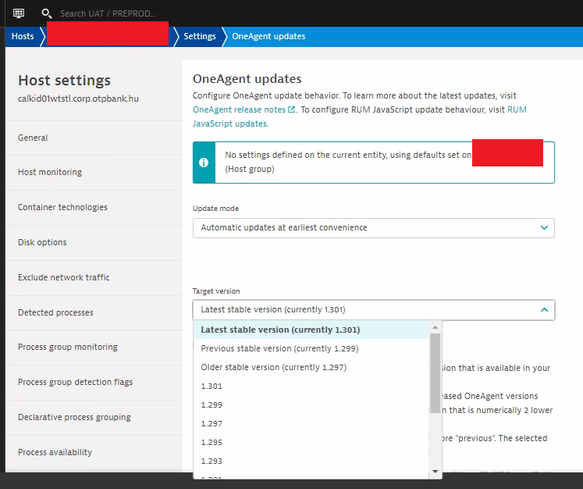Open Container technologies settings
The width and height of the screenshot is (583, 489).
94,207
